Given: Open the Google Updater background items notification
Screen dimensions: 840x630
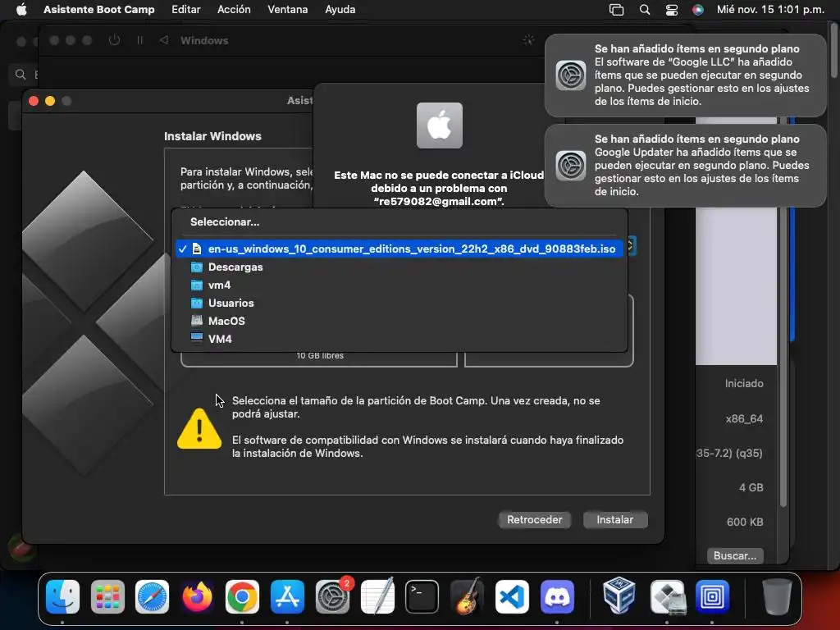Looking at the screenshot, I should pos(685,165).
